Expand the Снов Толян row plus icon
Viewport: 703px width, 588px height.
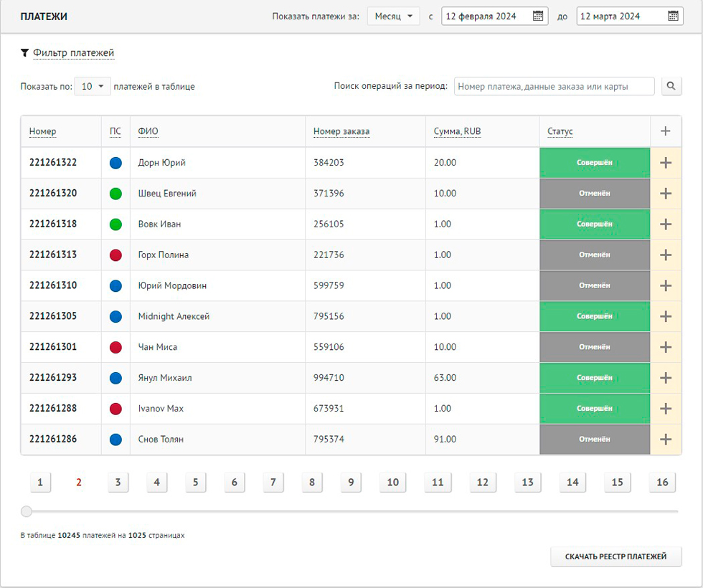(666, 440)
